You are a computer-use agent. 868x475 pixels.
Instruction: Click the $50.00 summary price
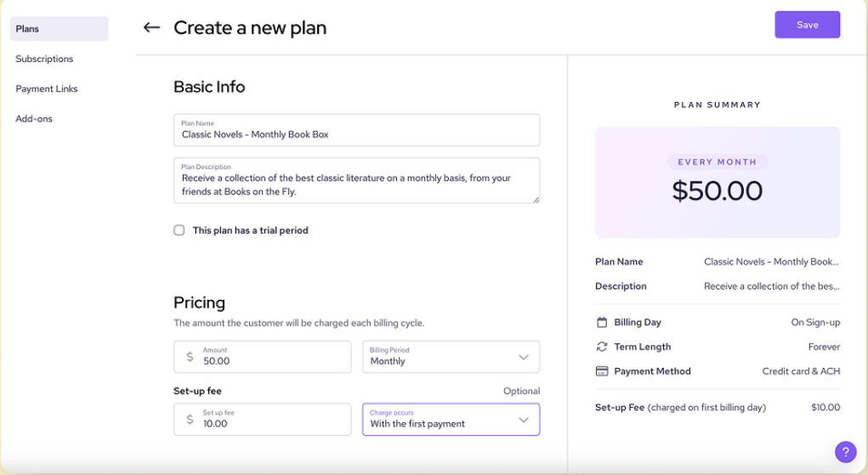pyautogui.click(x=718, y=191)
